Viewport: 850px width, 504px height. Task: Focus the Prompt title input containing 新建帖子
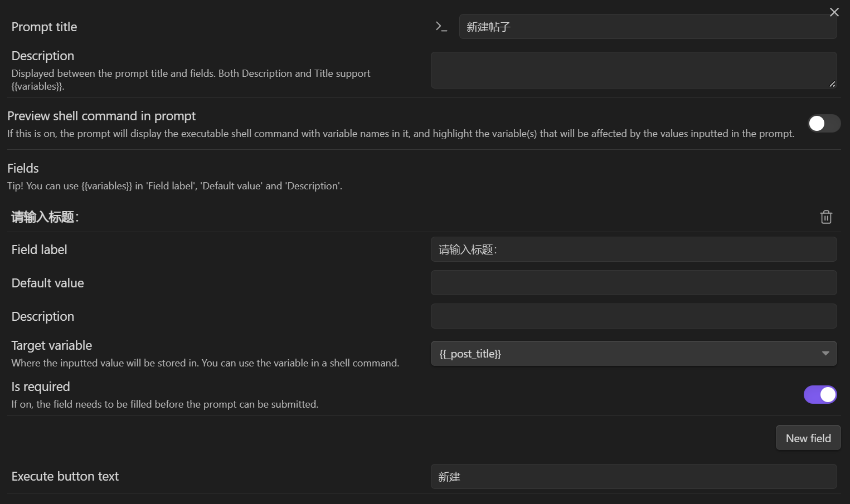(647, 27)
